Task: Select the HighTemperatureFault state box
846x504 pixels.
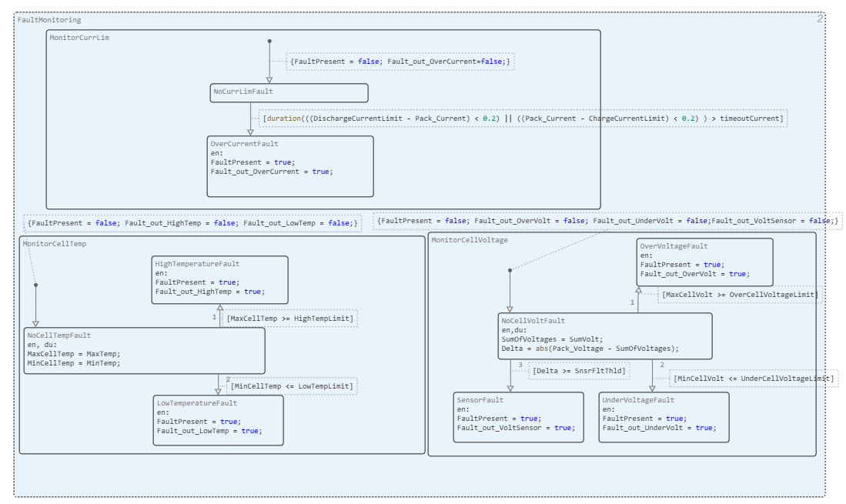Action: [219, 280]
